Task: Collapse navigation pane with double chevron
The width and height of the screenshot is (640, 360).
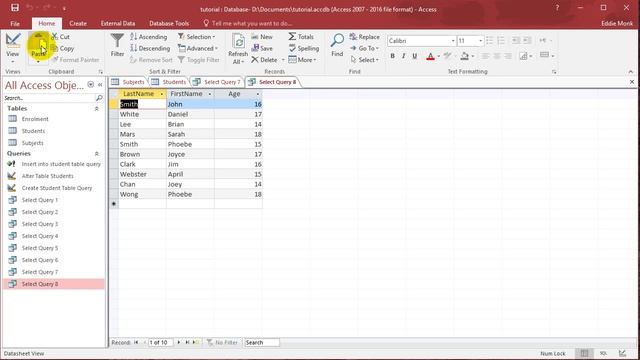Action: [x=100, y=85]
